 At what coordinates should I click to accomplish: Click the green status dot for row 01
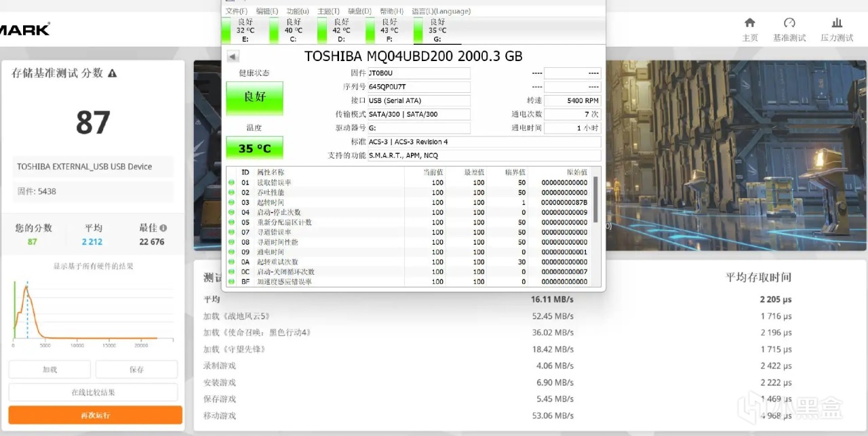[x=231, y=182]
